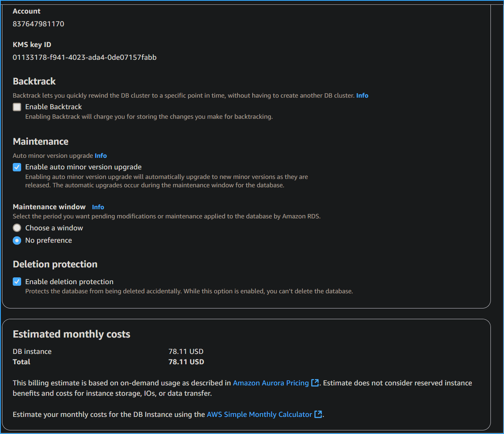Click Info beside Auto minor version upgrade
The height and width of the screenshot is (434, 504).
click(x=100, y=155)
